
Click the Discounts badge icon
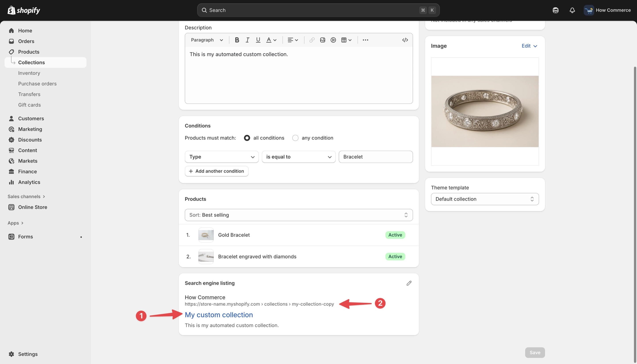tap(11, 140)
